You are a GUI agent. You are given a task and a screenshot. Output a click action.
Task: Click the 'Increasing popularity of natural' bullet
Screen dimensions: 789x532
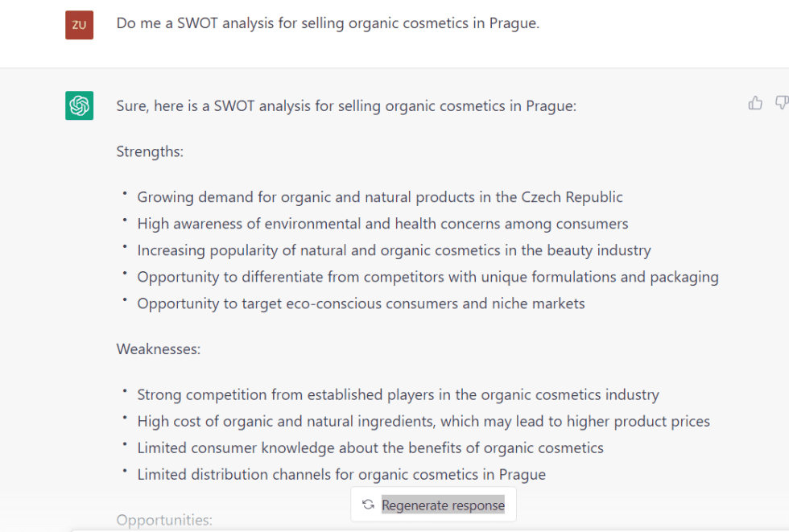tap(394, 250)
